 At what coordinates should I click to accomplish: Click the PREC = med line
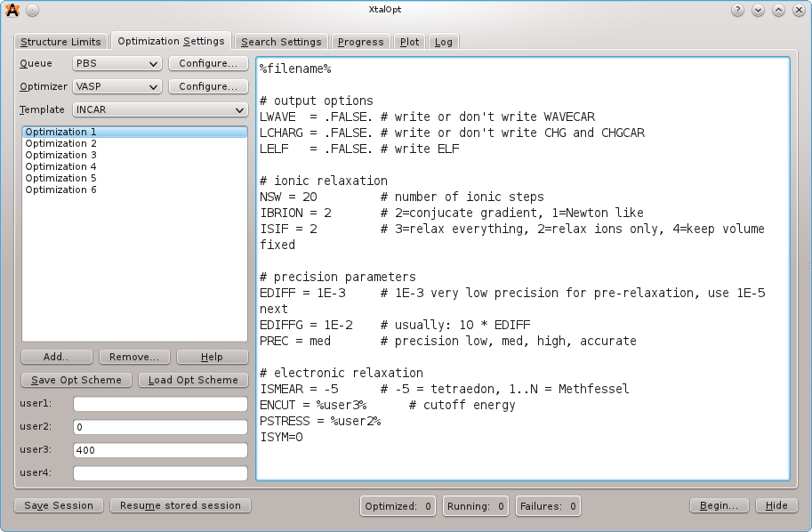[x=448, y=341]
